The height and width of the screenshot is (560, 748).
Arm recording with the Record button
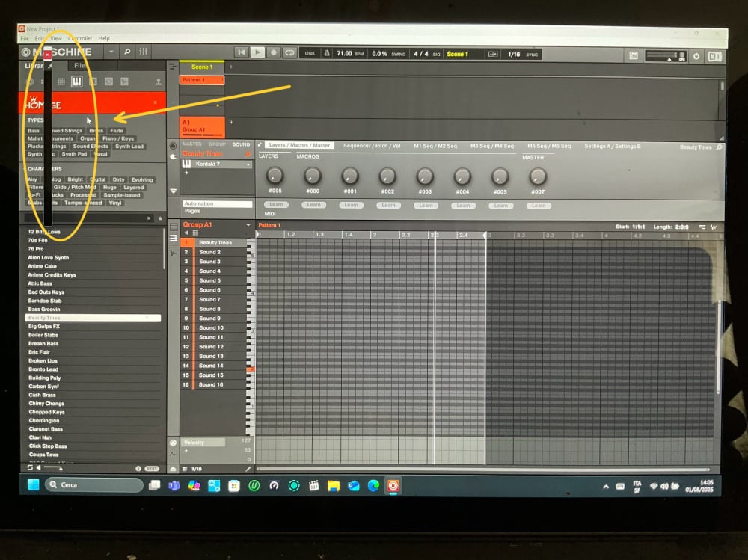point(273,52)
